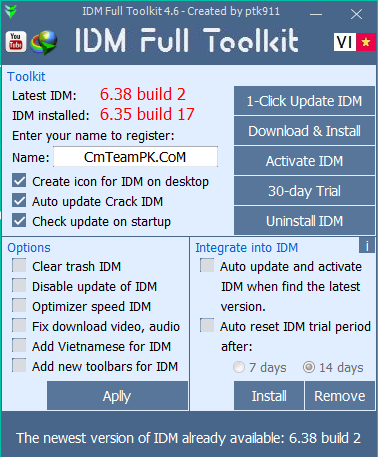The height and width of the screenshot is (457, 378).
Task: Click the status bar newest version message
Action: click(189, 438)
